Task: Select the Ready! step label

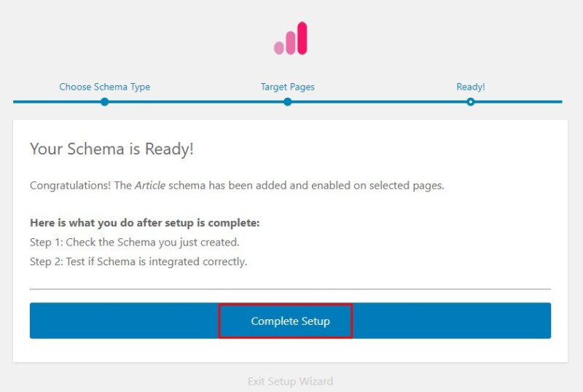Action: (x=471, y=87)
